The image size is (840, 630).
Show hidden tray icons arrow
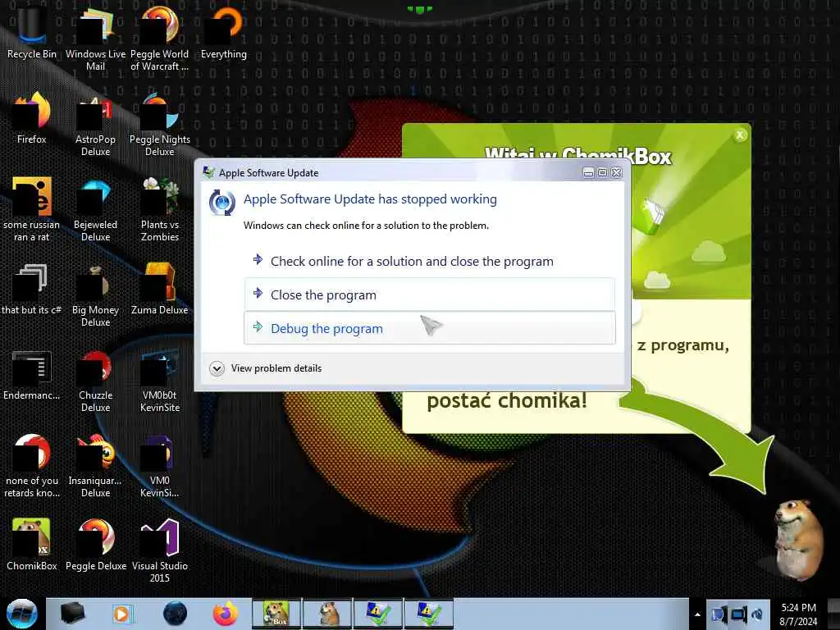click(x=697, y=614)
